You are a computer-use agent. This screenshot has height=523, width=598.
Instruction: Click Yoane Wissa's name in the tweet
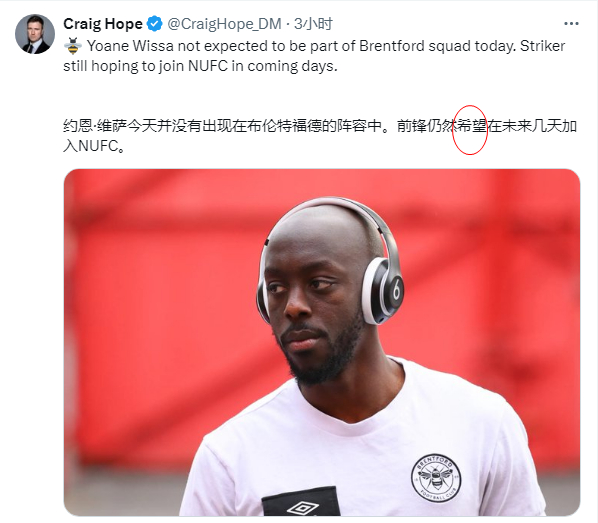tap(131, 46)
